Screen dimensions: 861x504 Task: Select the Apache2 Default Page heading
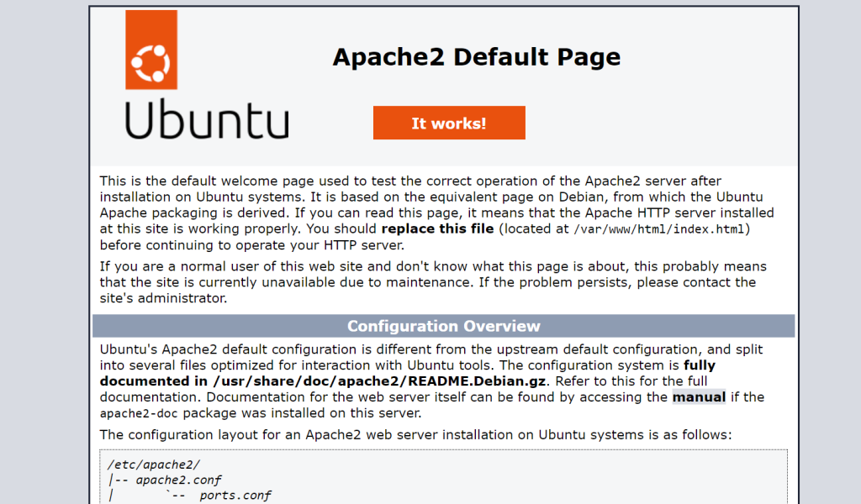[x=477, y=56]
